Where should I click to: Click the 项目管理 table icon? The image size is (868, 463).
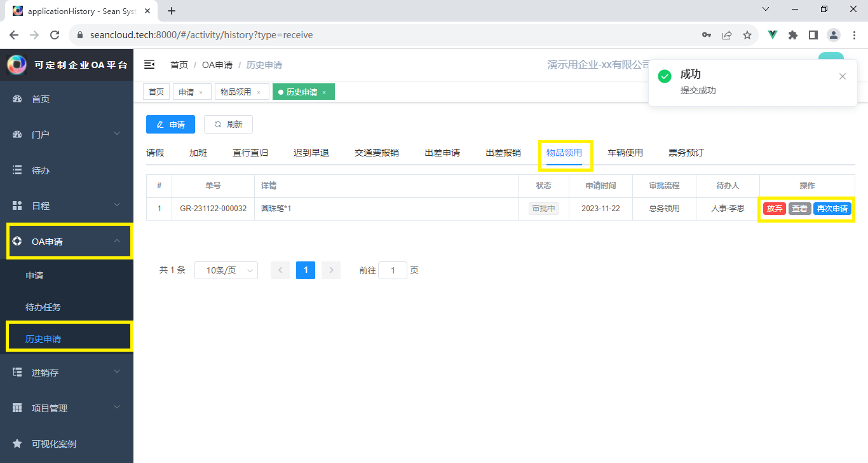18,408
